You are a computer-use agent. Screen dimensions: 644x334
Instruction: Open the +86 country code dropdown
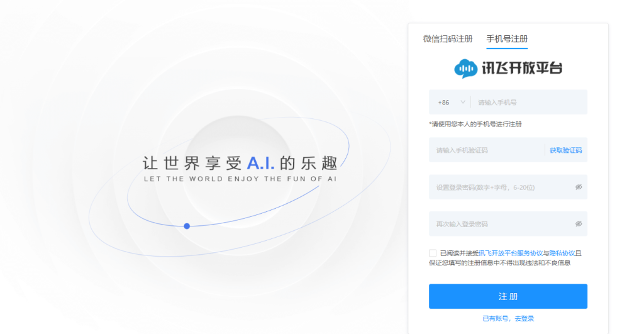click(451, 103)
